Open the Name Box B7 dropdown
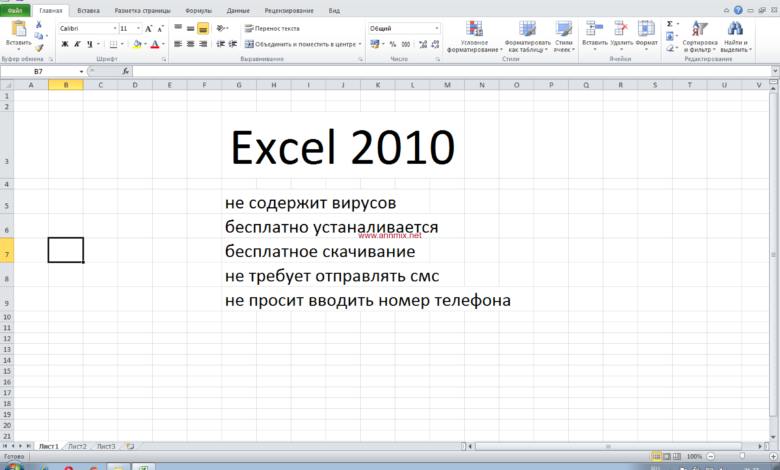Image resolution: width=780 pixels, height=470 pixels. click(81, 72)
